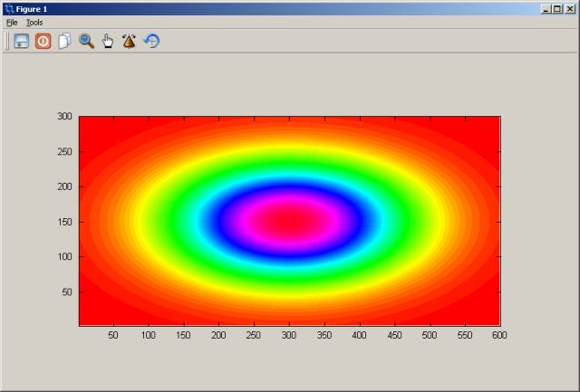Screen dimensions: 580x392
Task: Click the x-axis label 400
Action: pos(359,335)
